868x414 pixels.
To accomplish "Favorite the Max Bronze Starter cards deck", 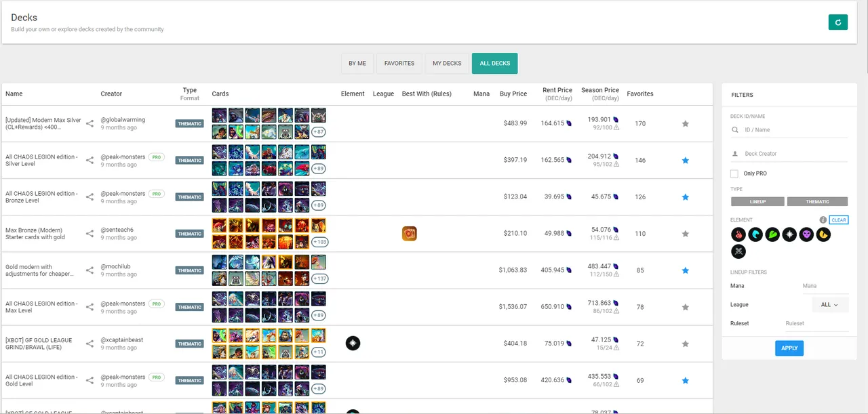I will [685, 234].
